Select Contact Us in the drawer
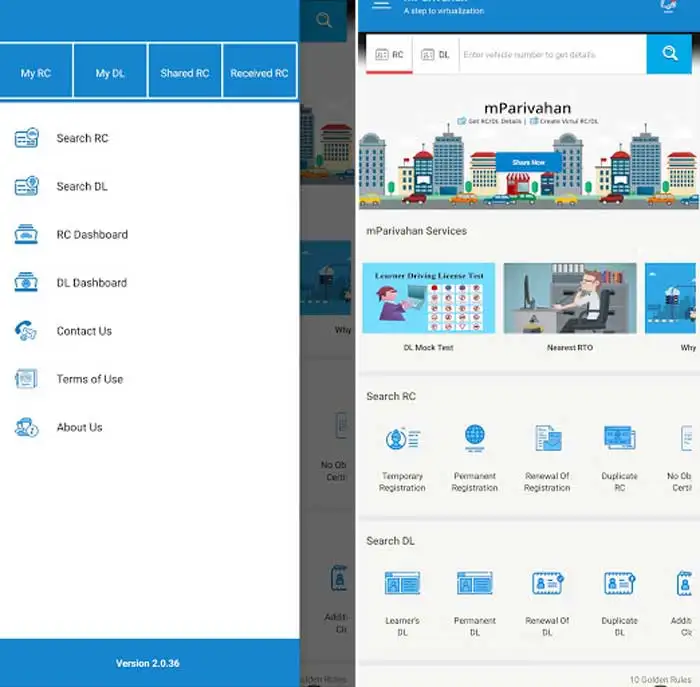The height and width of the screenshot is (687, 700). 84,331
